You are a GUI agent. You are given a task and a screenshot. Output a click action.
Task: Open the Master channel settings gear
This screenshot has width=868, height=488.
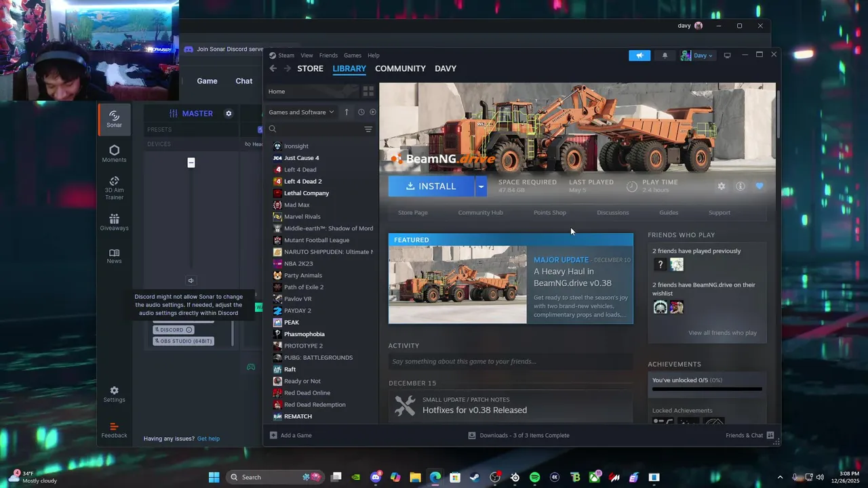point(229,113)
